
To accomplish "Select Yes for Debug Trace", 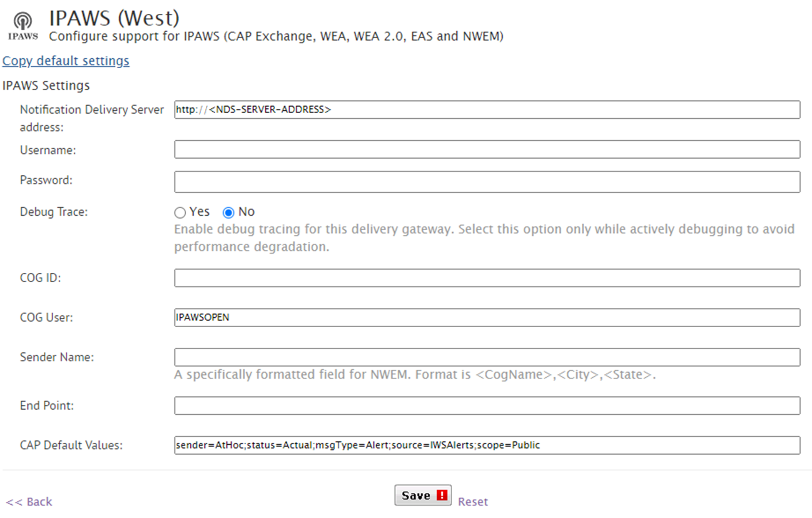I will click(180, 213).
